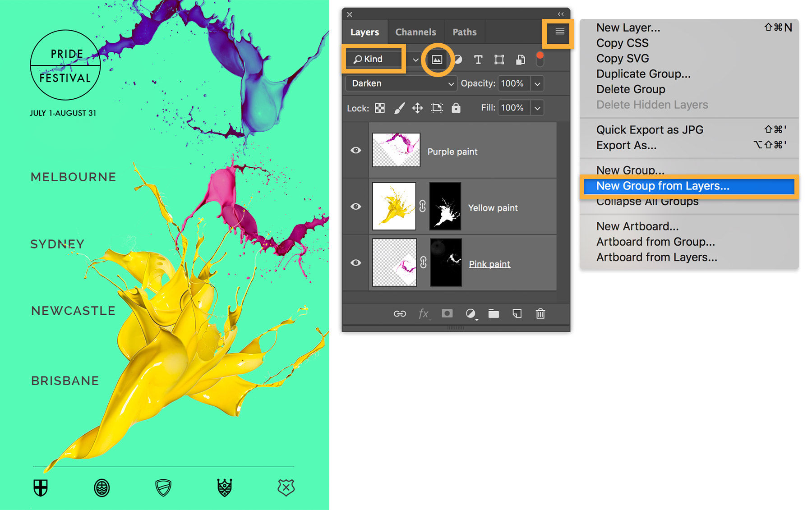The height and width of the screenshot is (510, 812).
Task: Toggle the red layer filtering switch
Action: pos(540,58)
